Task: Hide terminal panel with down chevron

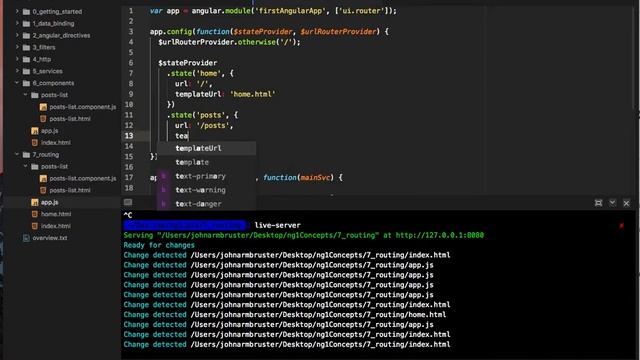Action: click(612, 203)
